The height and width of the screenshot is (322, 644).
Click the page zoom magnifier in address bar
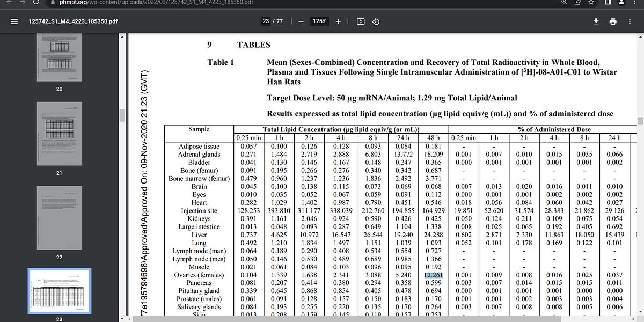click(565, 6)
